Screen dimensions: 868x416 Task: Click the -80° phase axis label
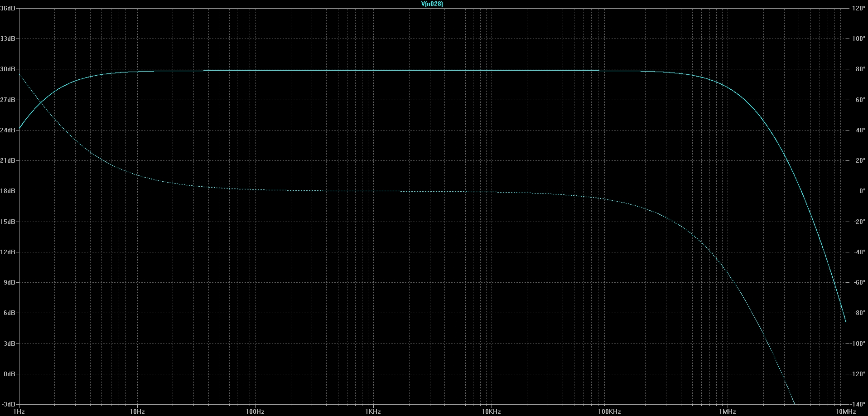coord(859,313)
